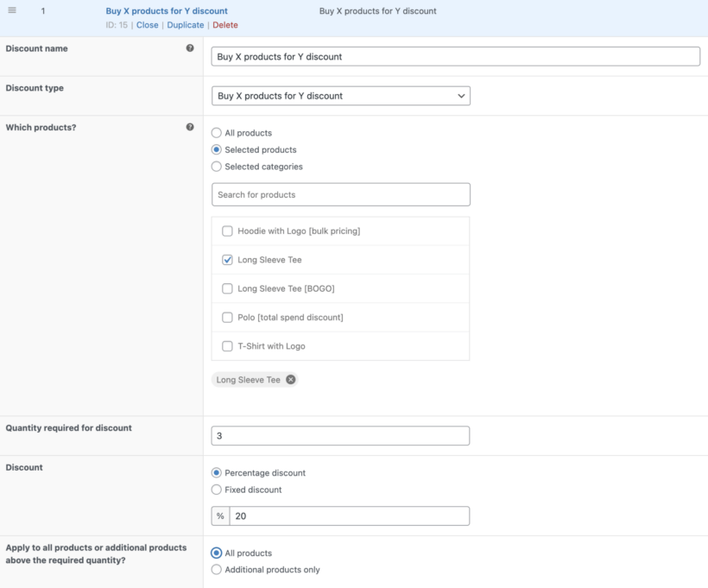Screen dimensions: 708x588
Task: Open the Which products help tooltip
Action: click(191, 127)
